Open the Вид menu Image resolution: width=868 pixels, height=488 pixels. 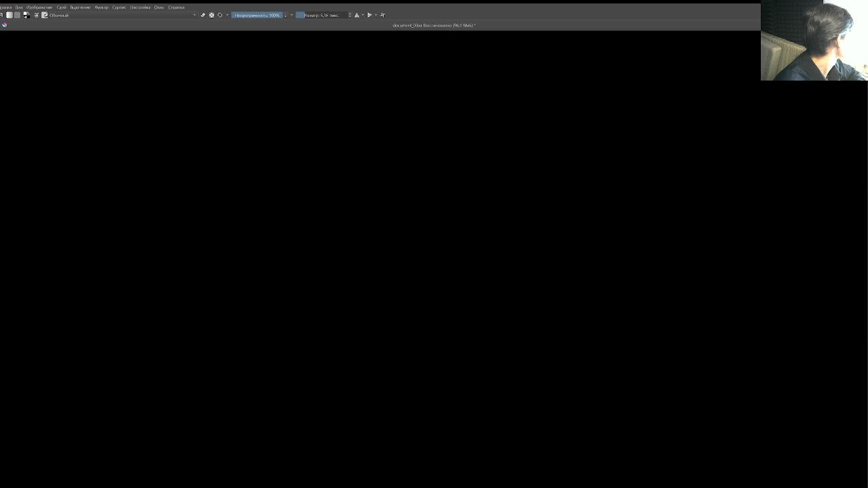[19, 7]
